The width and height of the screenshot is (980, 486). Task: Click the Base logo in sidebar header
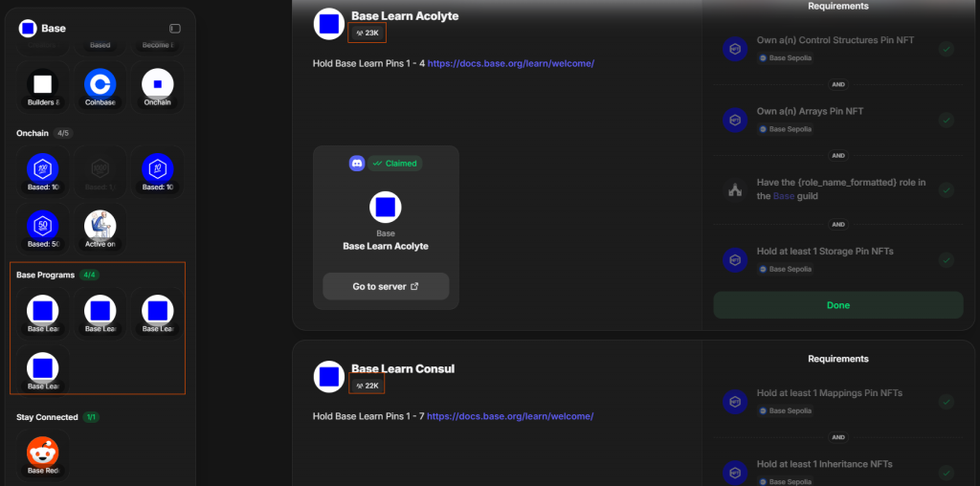tap(28, 29)
